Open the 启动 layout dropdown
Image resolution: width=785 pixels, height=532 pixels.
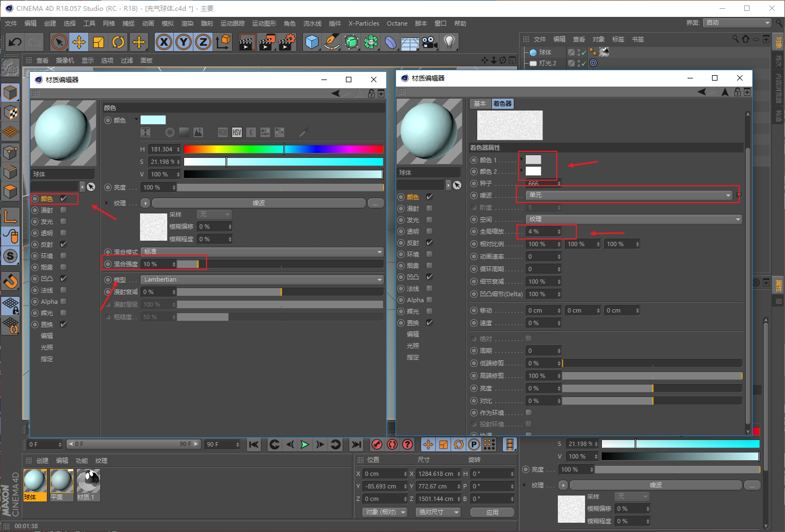737,23
